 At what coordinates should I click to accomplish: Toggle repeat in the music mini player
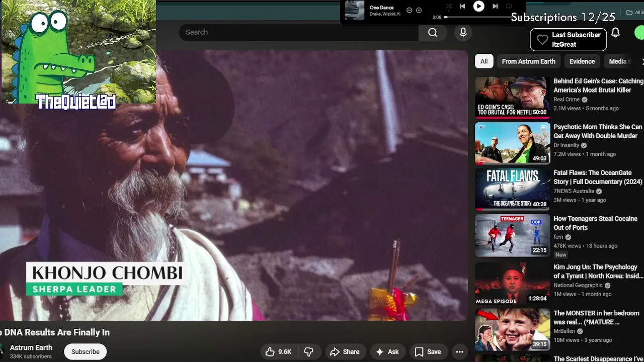[x=509, y=6]
